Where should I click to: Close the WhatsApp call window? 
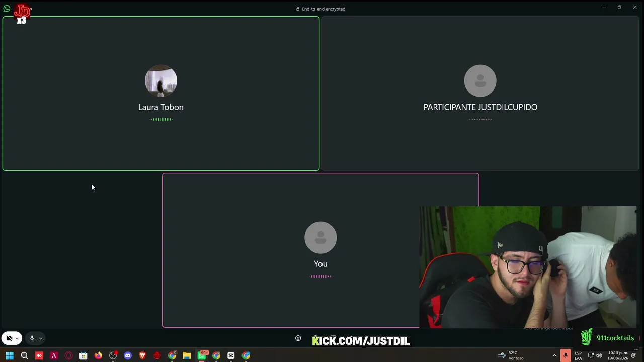tap(635, 7)
